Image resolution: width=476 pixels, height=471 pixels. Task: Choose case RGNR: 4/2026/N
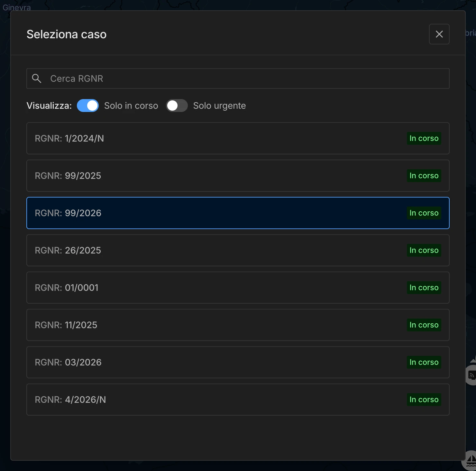click(238, 400)
